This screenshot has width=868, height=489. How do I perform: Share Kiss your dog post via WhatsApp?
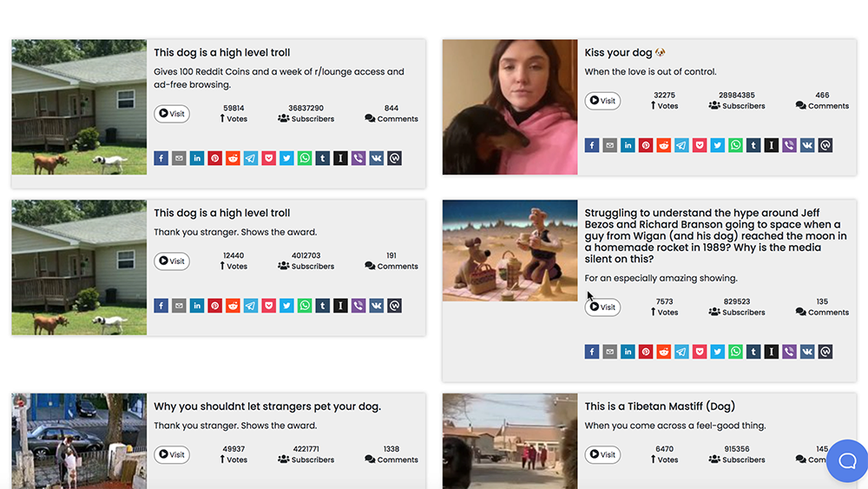pyautogui.click(x=735, y=145)
